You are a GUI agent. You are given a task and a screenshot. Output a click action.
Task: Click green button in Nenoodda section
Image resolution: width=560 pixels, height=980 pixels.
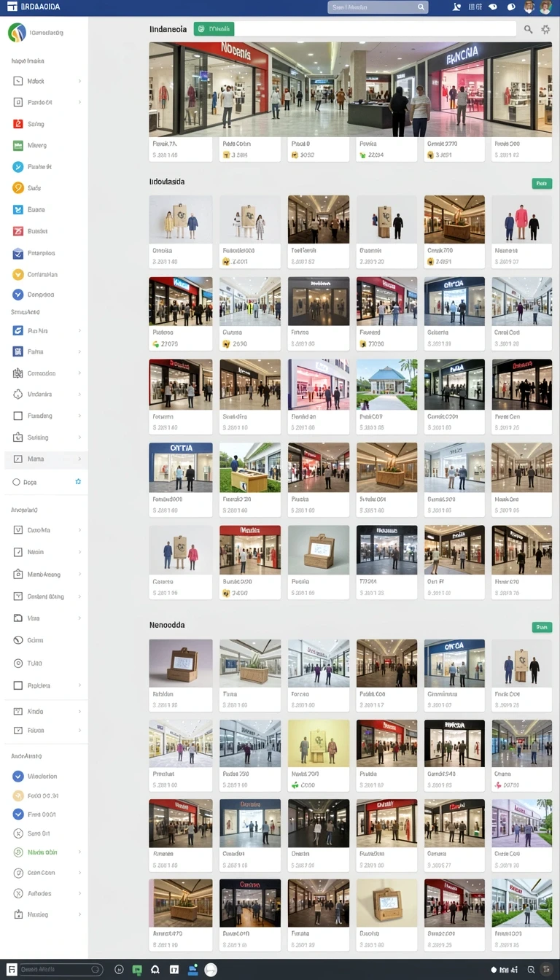pyautogui.click(x=542, y=627)
